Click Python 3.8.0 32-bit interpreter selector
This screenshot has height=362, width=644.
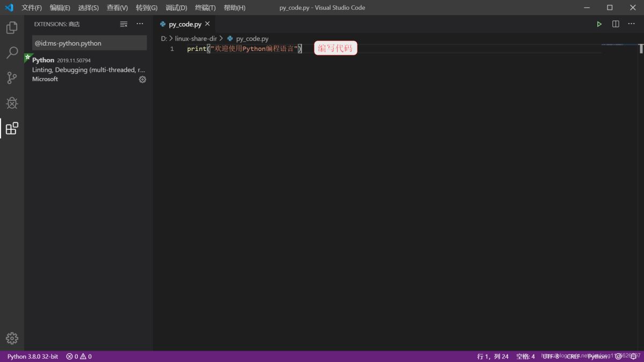coord(32,356)
